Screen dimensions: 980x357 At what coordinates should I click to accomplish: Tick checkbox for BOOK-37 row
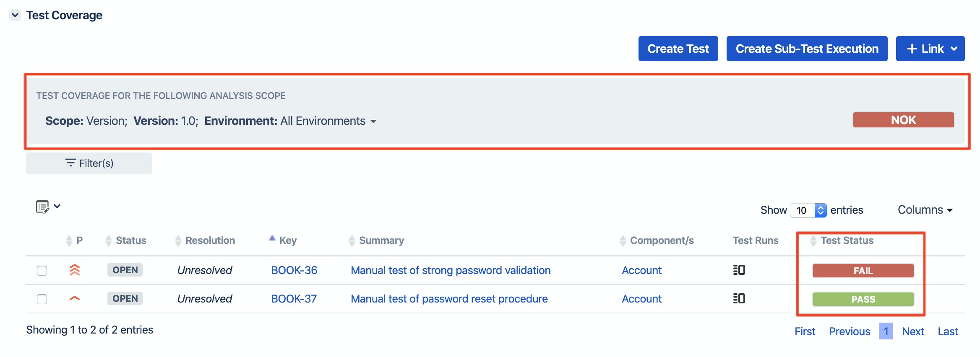[42, 299]
